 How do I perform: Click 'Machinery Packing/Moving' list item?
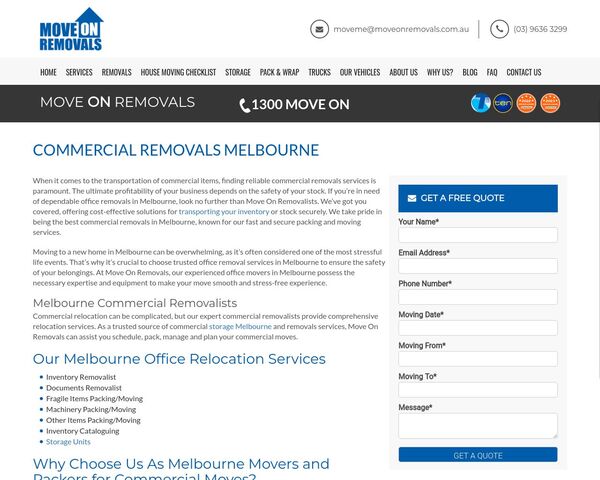(x=91, y=409)
